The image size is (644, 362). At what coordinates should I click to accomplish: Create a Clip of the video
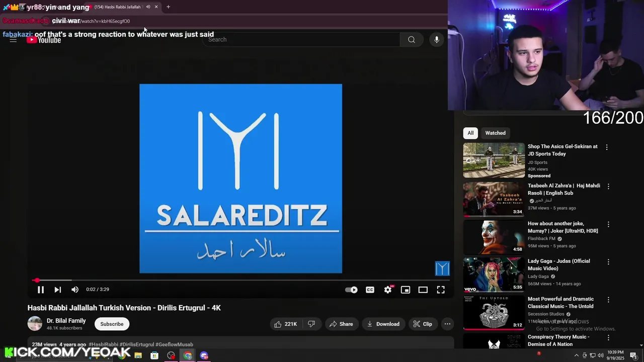(423, 324)
